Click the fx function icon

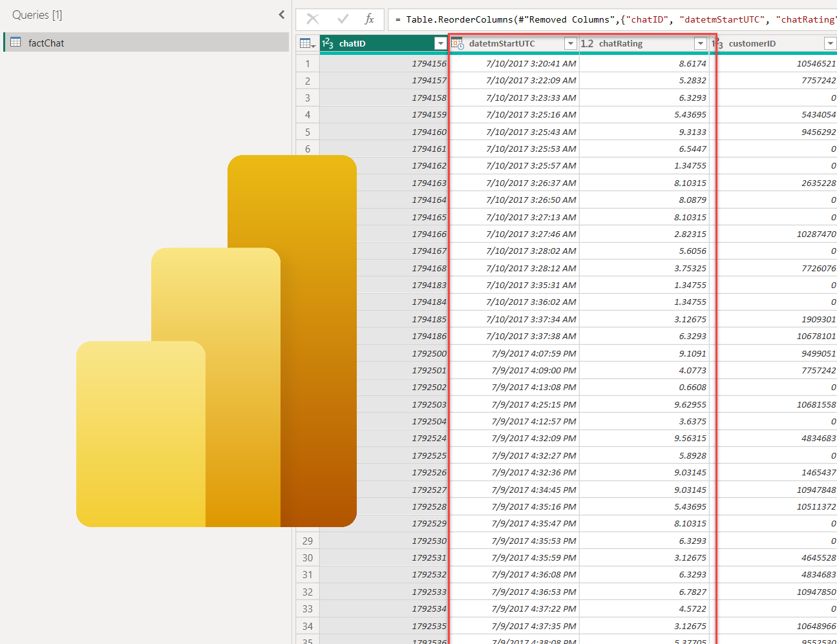tap(370, 19)
